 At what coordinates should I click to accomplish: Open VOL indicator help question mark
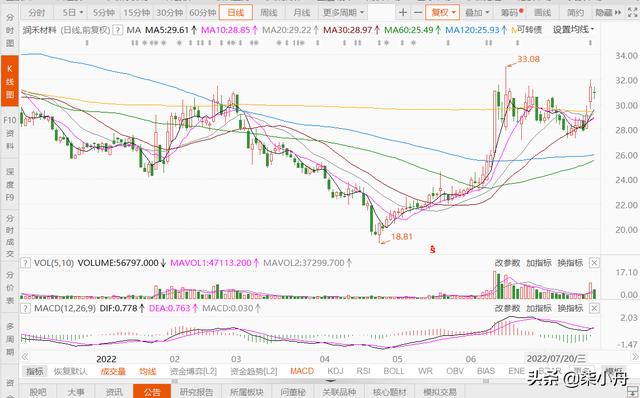pos(25,263)
